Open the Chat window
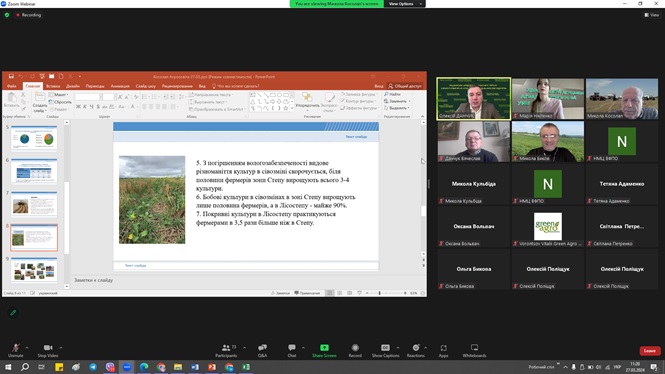This screenshot has width=665, height=374. (292, 351)
